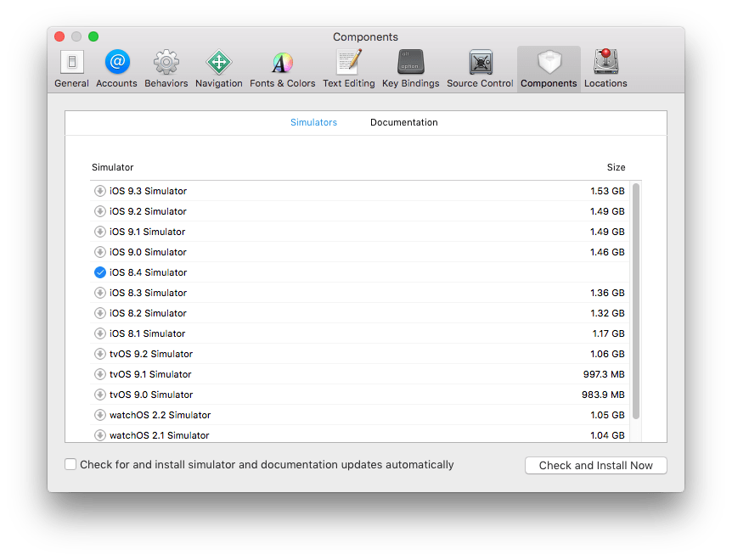This screenshot has width=732, height=560.
Task: Download the iOS 8.2 Simulator
Action: [x=100, y=313]
